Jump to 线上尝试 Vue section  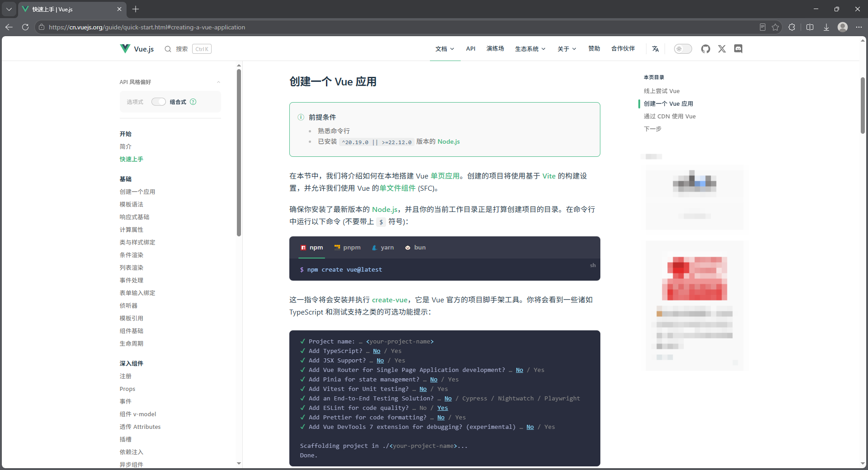[x=661, y=91]
